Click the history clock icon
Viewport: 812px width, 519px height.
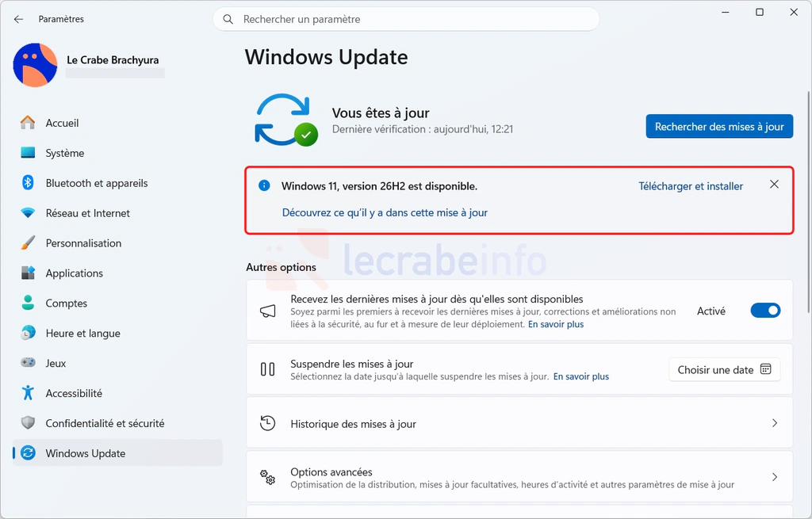coord(268,423)
